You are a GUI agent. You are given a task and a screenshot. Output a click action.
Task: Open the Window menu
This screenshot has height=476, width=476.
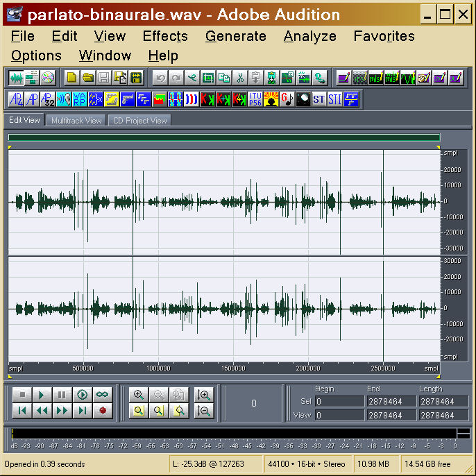(105, 56)
